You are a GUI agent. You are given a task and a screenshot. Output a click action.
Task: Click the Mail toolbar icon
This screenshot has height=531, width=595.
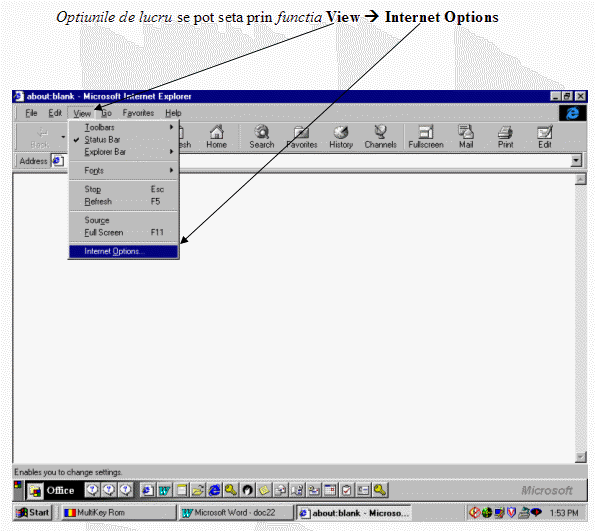pos(466,137)
